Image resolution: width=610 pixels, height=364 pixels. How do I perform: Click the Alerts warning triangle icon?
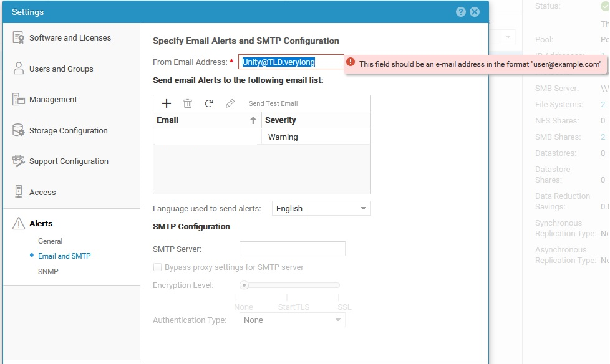click(x=19, y=223)
